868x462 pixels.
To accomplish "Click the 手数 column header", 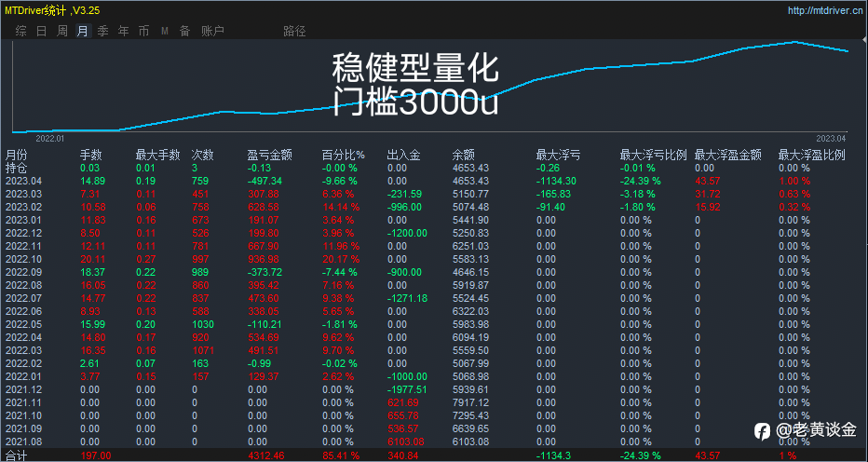I will (90, 156).
